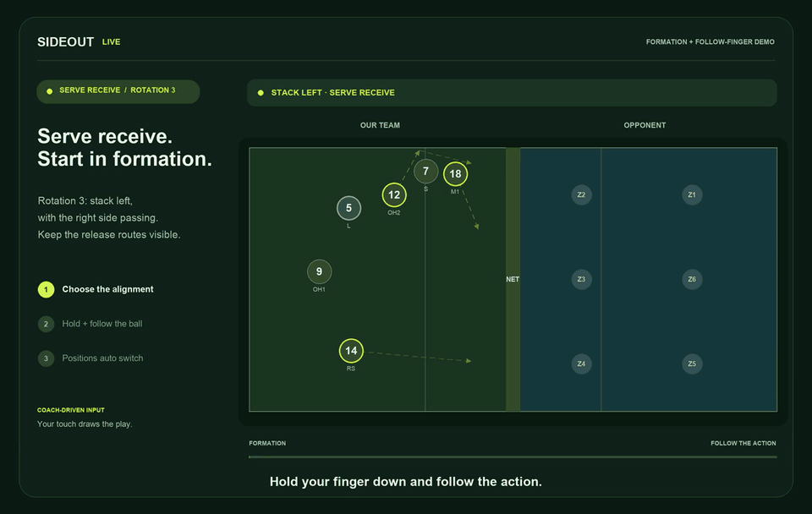Click the Formation to Follow the Action progress bar
This screenshot has height=514, width=812.
pyautogui.click(x=513, y=457)
